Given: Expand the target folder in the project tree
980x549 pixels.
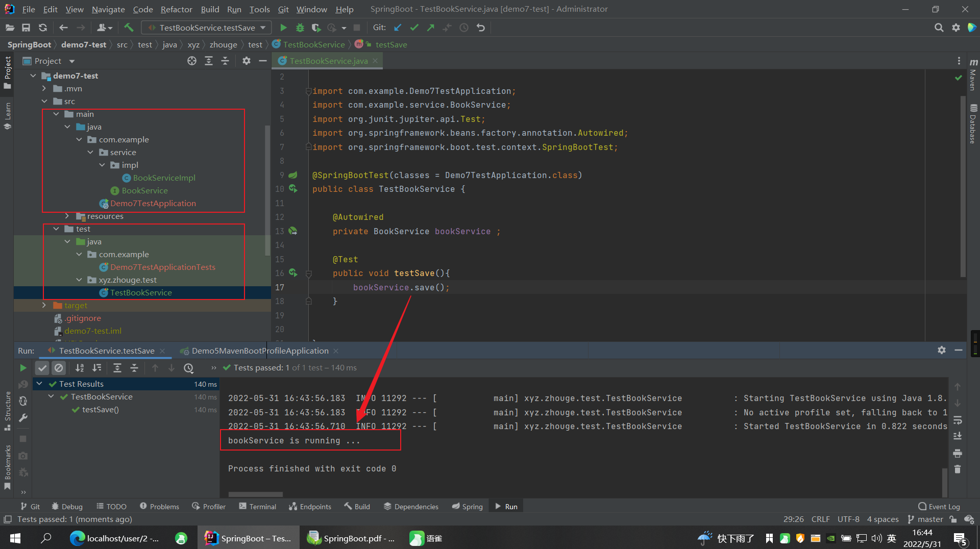Looking at the screenshot, I should 44,305.
